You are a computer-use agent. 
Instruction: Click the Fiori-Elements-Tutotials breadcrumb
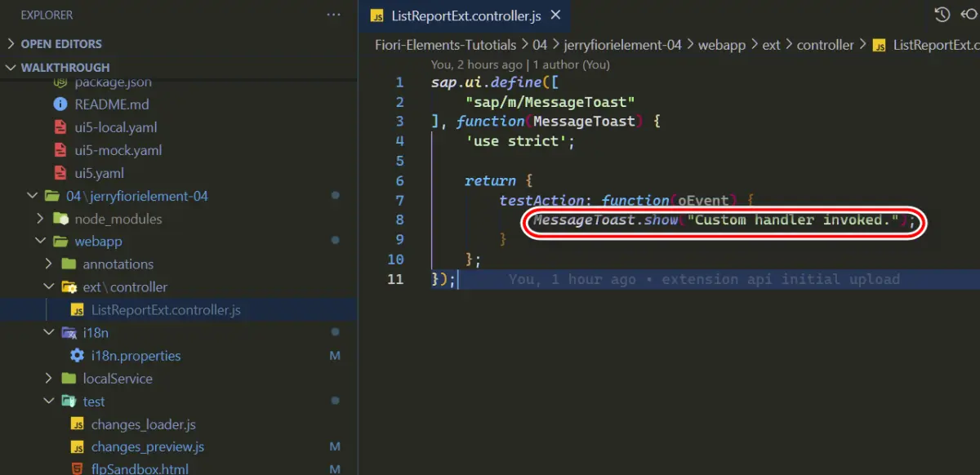[446, 45]
